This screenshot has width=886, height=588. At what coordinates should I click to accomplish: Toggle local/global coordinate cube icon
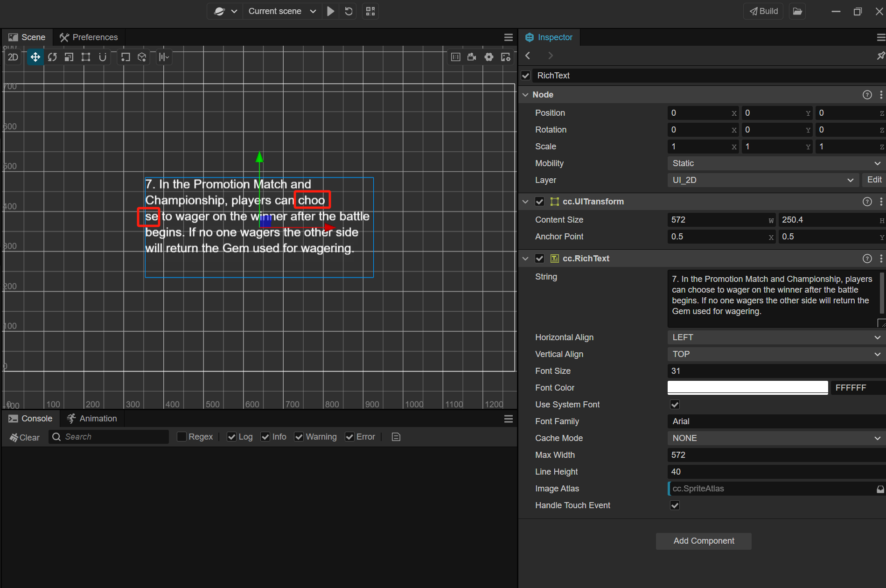point(142,57)
